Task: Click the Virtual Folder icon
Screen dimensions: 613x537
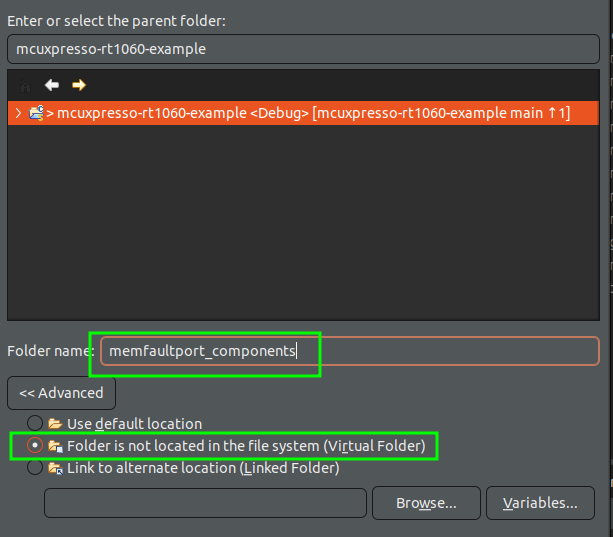Action: (55, 446)
